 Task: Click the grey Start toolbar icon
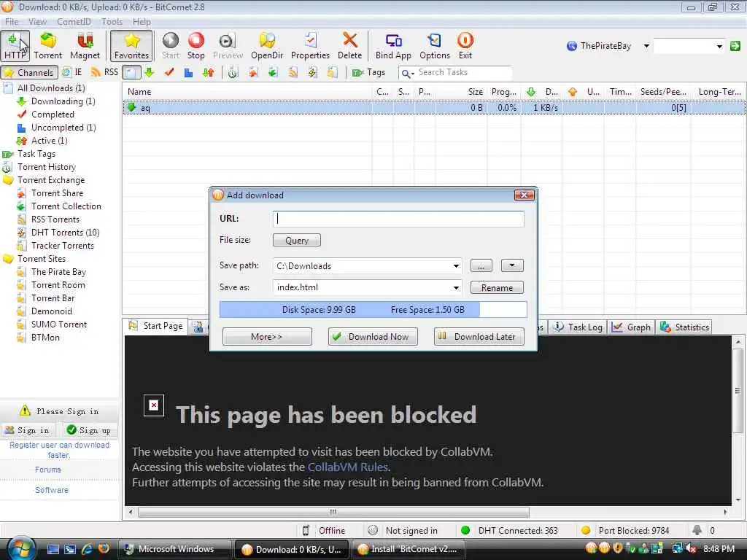(171, 46)
